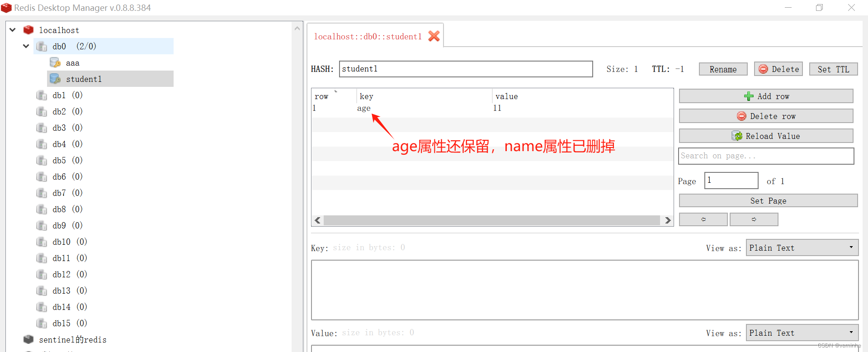The image size is (868, 352).
Task: Click the db1 database icon
Action: click(42, 95)
